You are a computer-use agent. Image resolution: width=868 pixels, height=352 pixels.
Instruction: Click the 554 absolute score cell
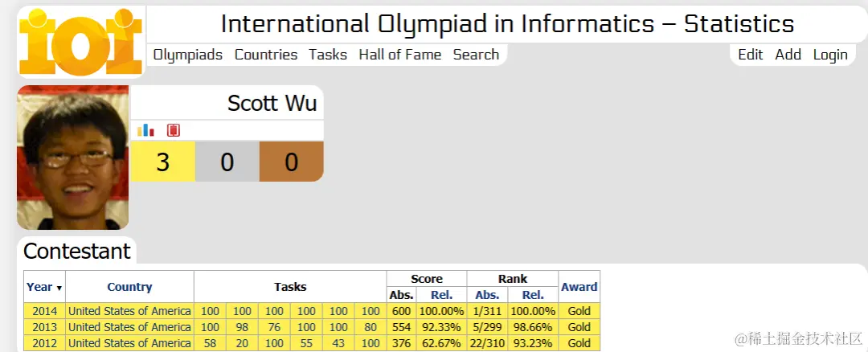(401, 327)
